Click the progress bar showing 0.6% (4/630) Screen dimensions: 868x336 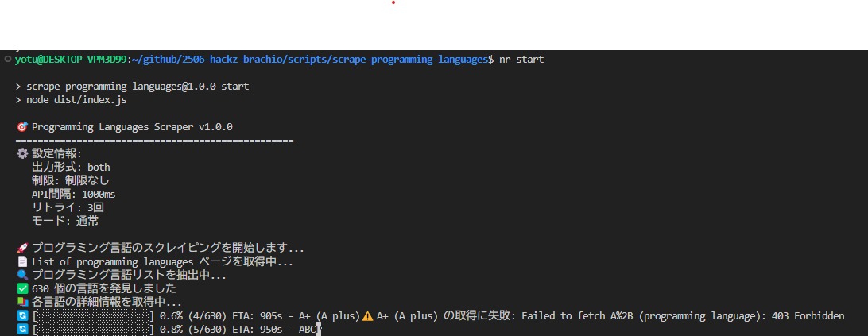point(93,316)
